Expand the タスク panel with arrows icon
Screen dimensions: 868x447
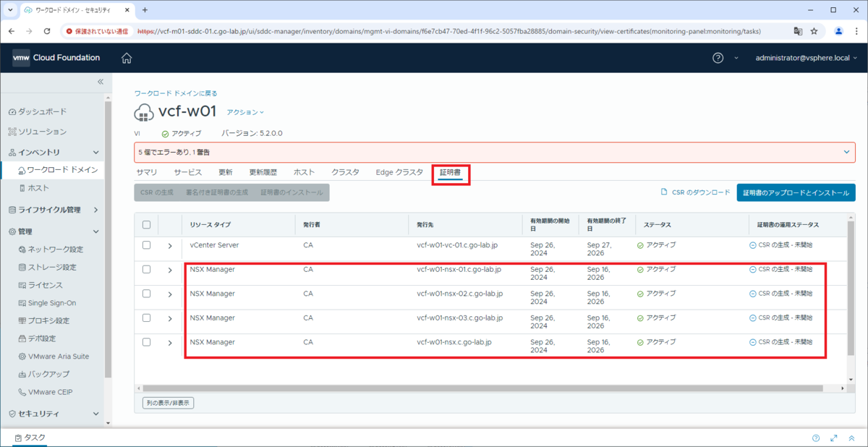[834, 438]
